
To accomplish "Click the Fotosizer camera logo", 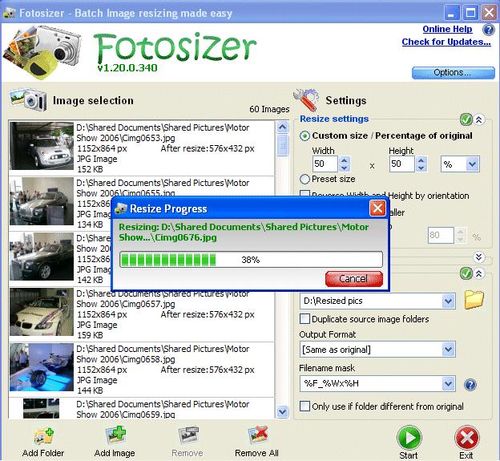I will pos(43,52).
